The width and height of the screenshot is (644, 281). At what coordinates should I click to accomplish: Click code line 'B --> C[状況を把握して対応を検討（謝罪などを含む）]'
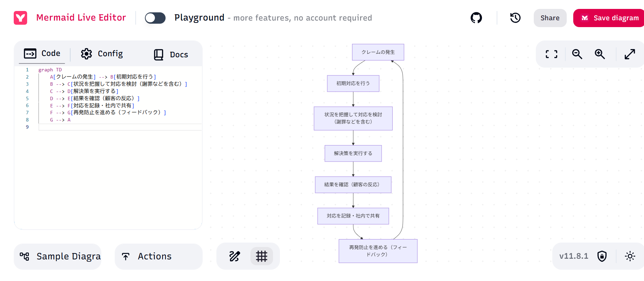pos(118,84)
